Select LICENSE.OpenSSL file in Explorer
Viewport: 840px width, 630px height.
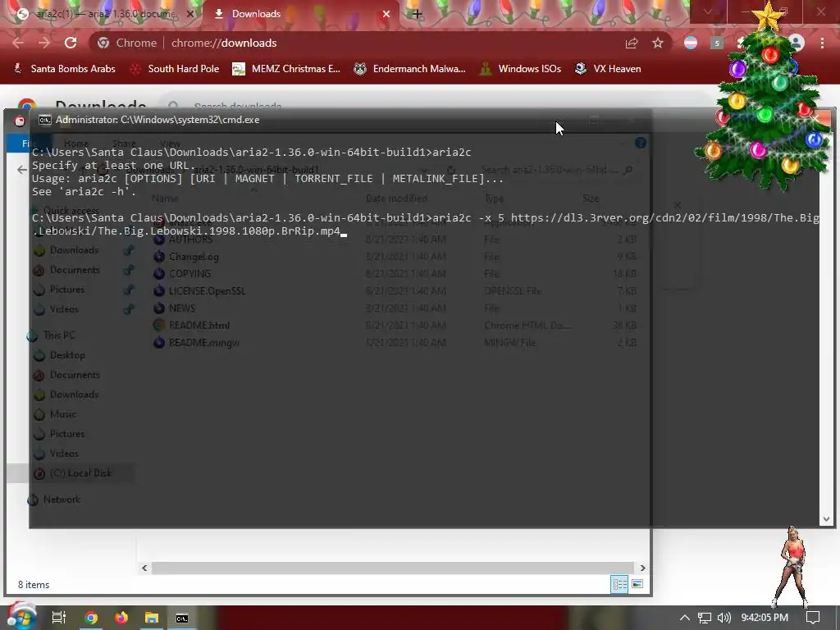[208, 291]
